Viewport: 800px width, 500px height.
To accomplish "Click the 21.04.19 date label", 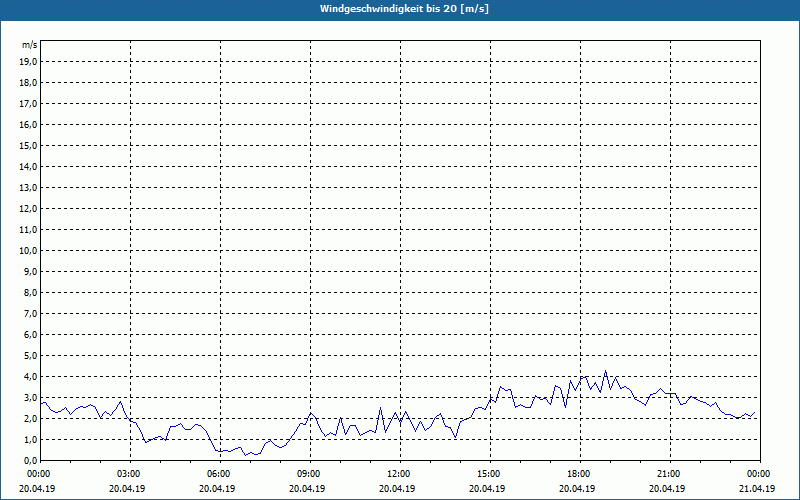I will tap(757, 488).
